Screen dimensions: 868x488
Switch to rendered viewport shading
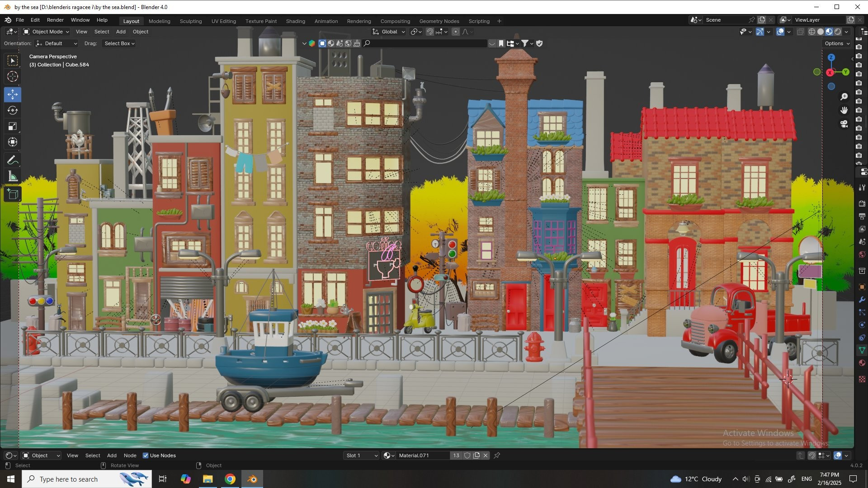(838, 32)
